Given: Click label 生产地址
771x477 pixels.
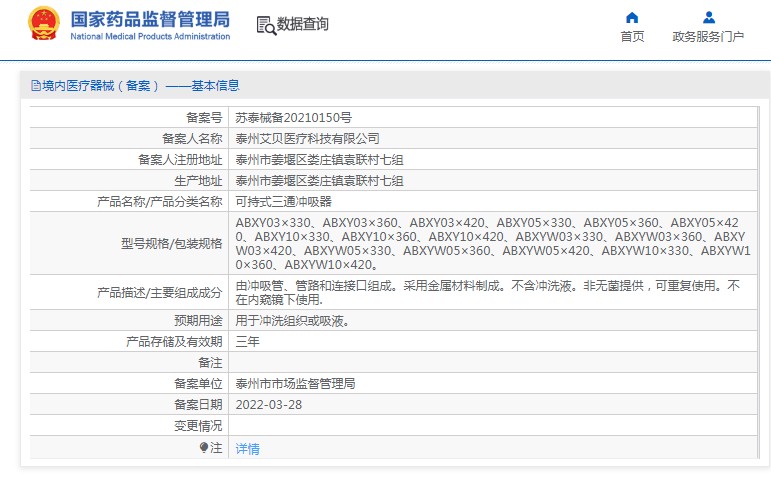Looking at the screenshot, I should point(198,181).
